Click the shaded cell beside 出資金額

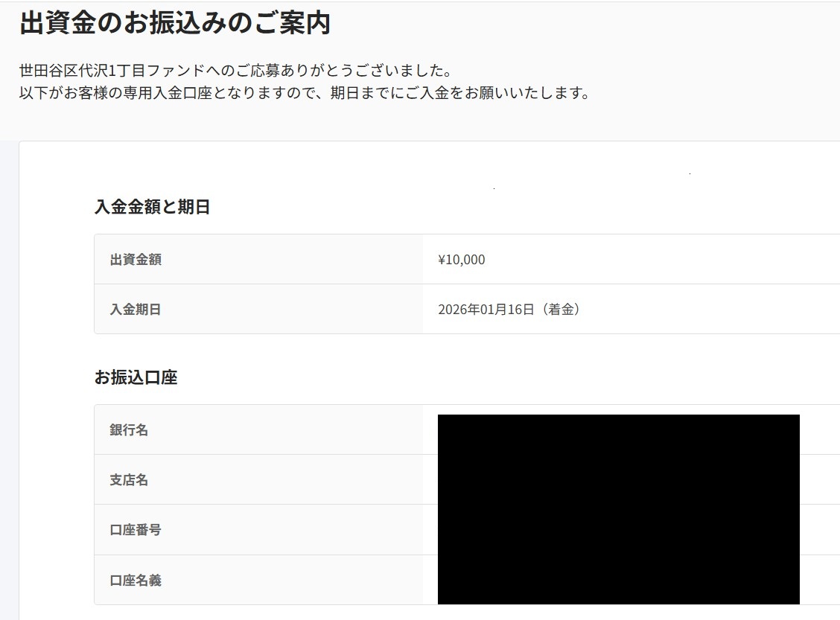[x=298, y=259]
